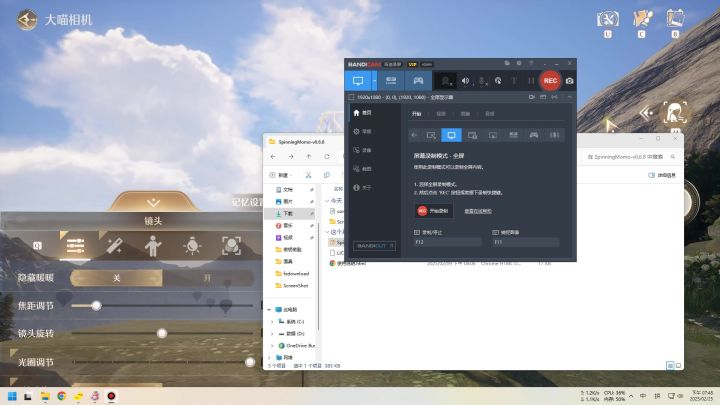Click the cut scissors icon in Explorer toolbar

pos(308,175)
